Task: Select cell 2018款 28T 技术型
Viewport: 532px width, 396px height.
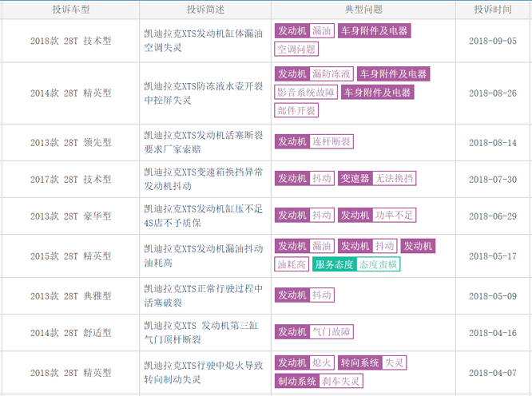Action: [x=71, y=41]
